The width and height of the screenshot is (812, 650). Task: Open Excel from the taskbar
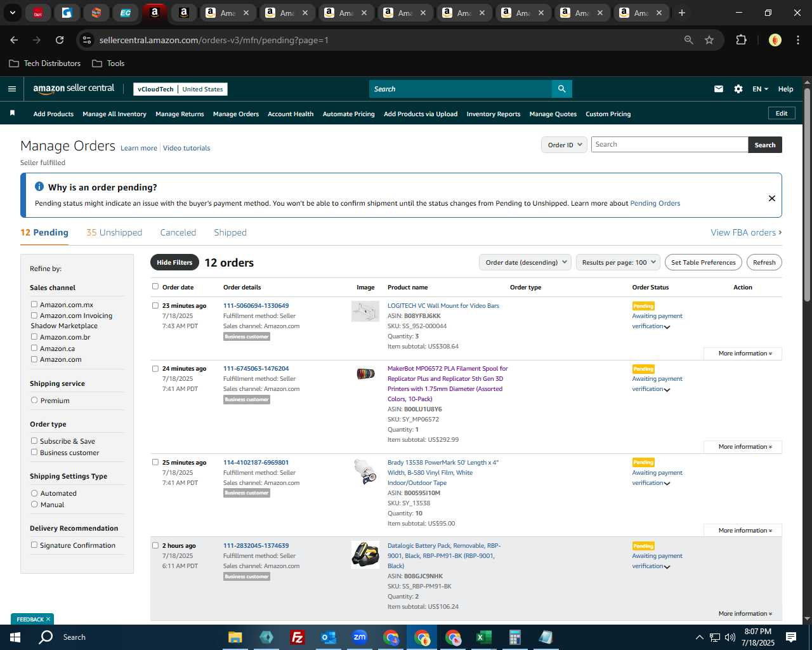click(x=483, y=637)
